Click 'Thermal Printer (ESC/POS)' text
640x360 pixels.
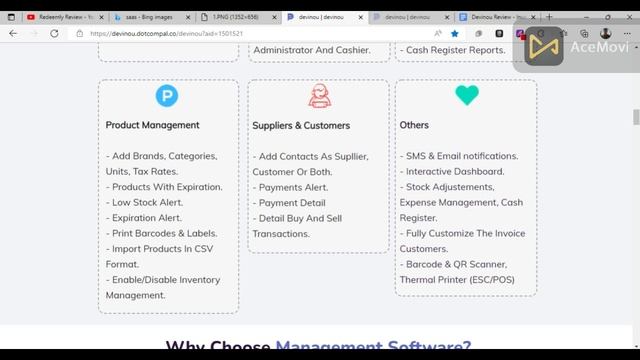tap(457, 280)
